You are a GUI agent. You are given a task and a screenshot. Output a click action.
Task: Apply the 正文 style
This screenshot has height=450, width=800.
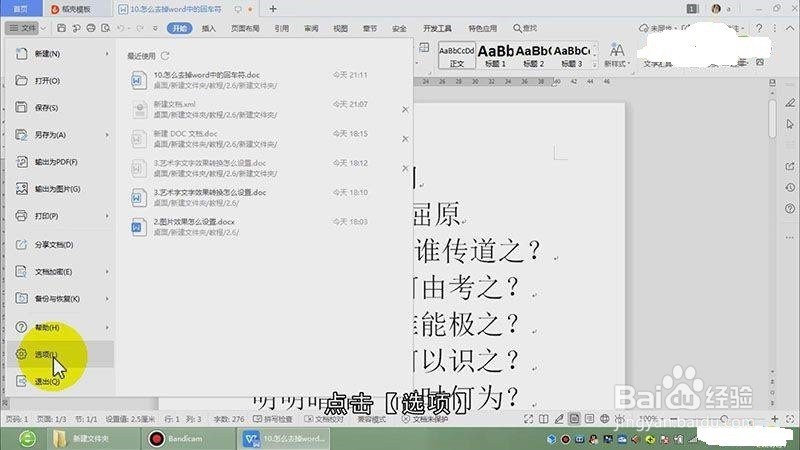(457, 55)
